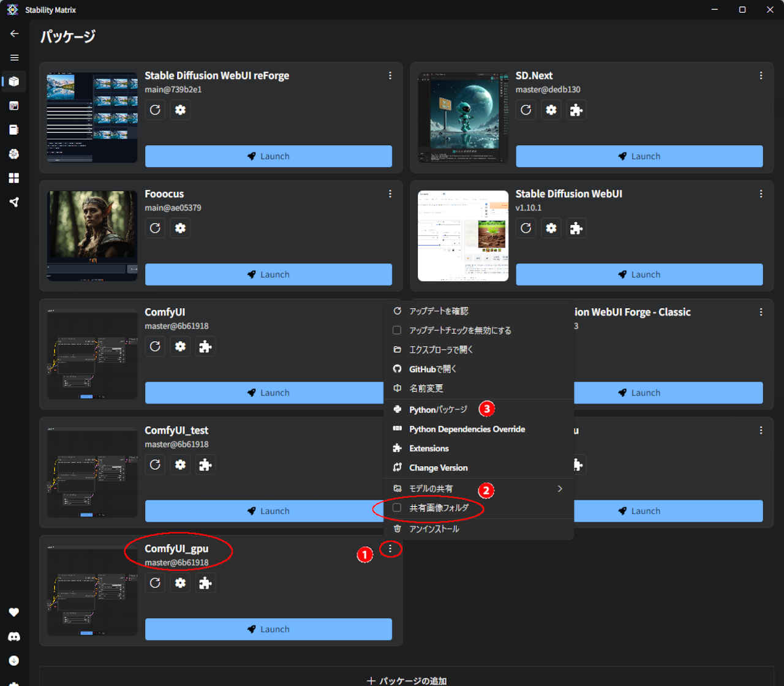Select Python Dependencies Override menu item
Image resolution: width=784 pixels, height=686 pixels.
(x=478, y=429)
